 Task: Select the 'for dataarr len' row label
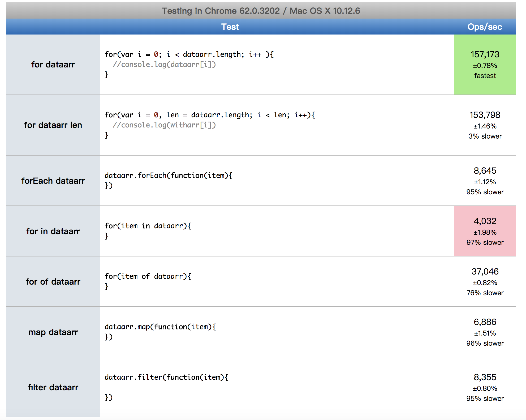pyautogui.click(x=53, y=125)
